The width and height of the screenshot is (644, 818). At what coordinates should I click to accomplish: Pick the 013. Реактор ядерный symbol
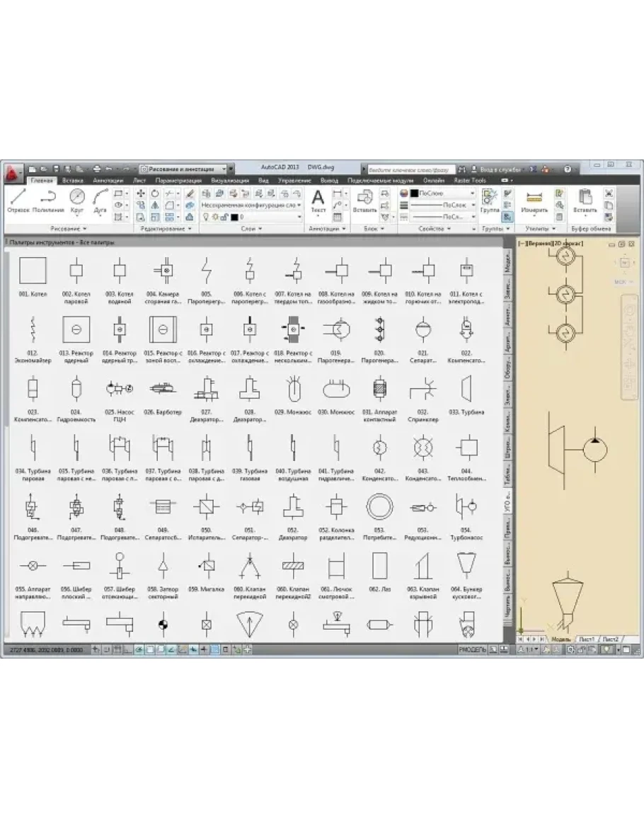coord(74,329)
